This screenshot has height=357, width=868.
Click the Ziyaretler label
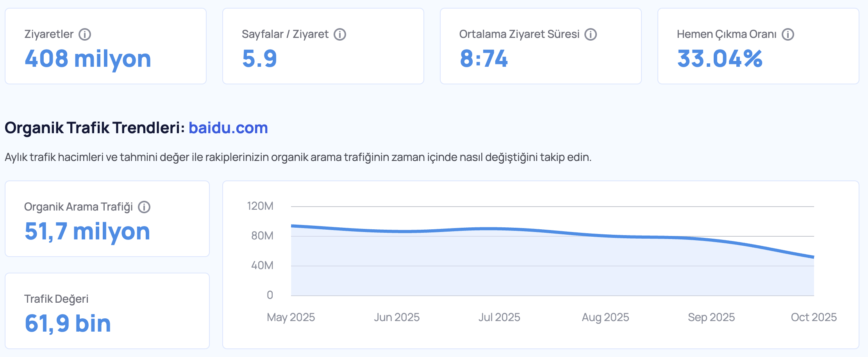pyautogui.click(x=49, y=34)
